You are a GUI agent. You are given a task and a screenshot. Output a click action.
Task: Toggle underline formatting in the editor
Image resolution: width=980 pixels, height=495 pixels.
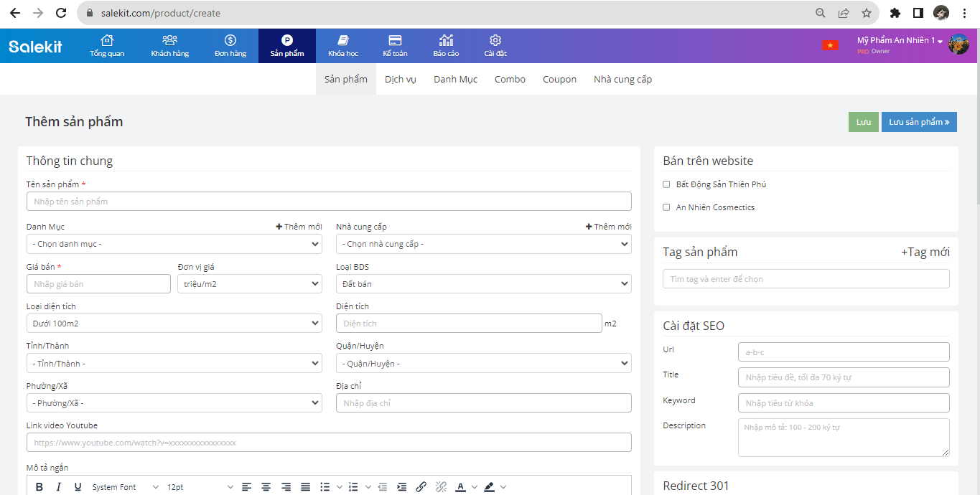pyautogui.click(x=78, y=487)
